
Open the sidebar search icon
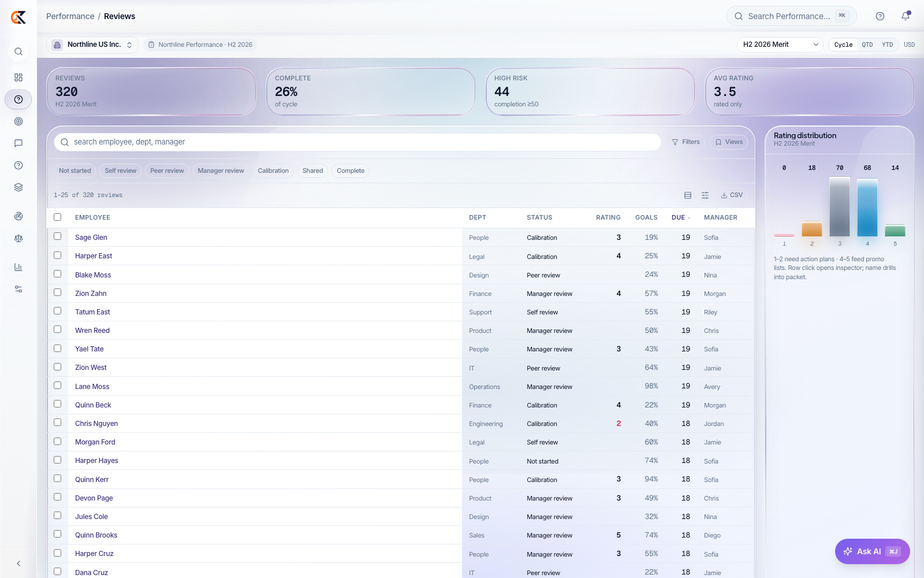click(x=18, y=51)
